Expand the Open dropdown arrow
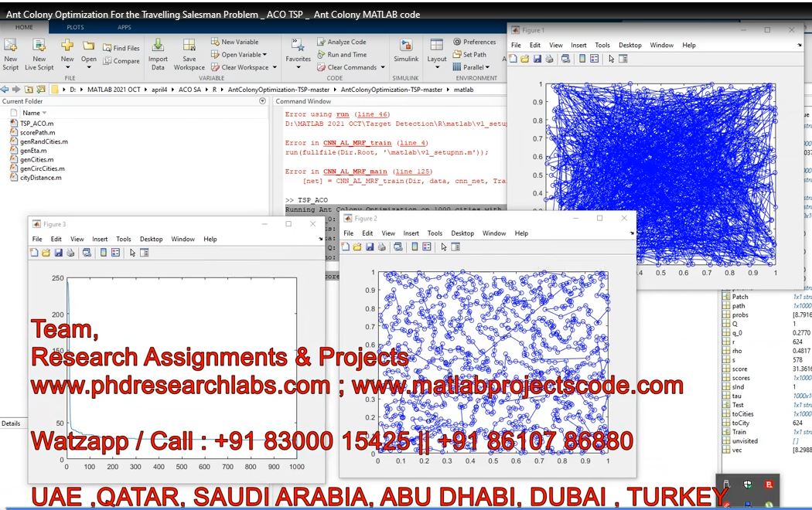Viewport: 812px width, 510px height. coord(89,67)
